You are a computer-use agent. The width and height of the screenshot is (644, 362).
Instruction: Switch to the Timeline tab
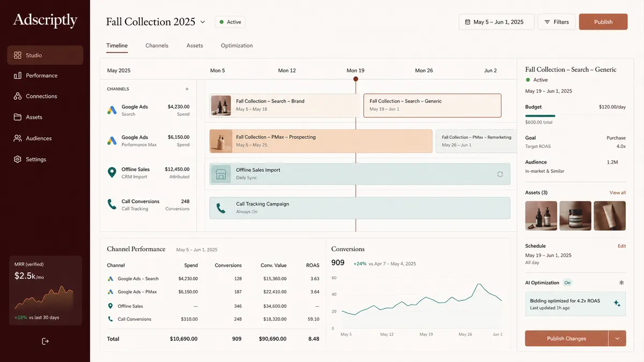pos(117,46)
